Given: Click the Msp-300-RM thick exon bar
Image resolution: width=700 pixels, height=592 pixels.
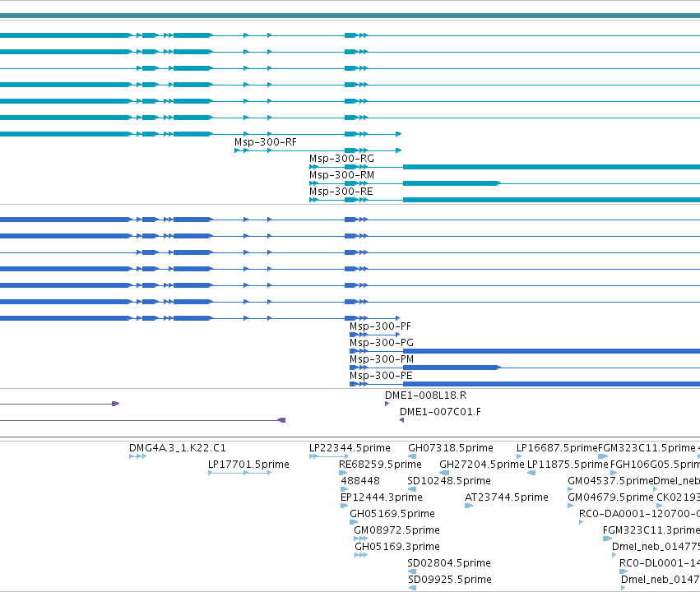Looking at the screenshot, I should [452, 183].
